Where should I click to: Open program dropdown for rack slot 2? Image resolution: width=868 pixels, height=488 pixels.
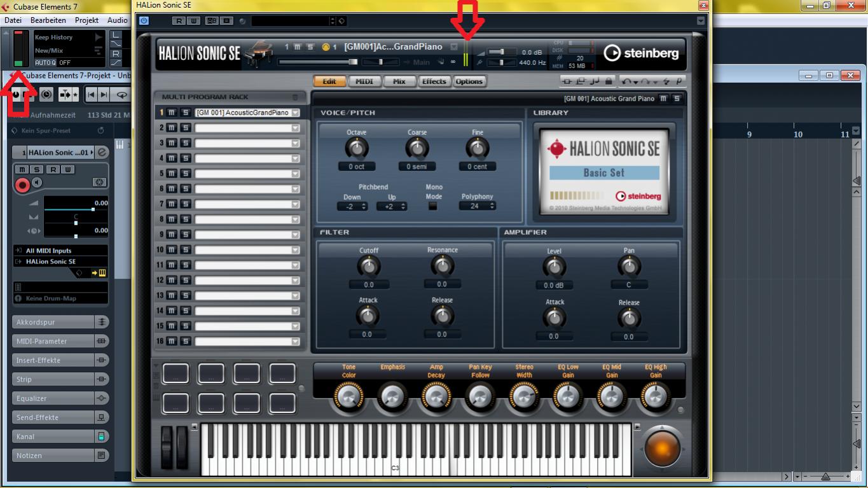pyautogui.click(x=294, y=128)
